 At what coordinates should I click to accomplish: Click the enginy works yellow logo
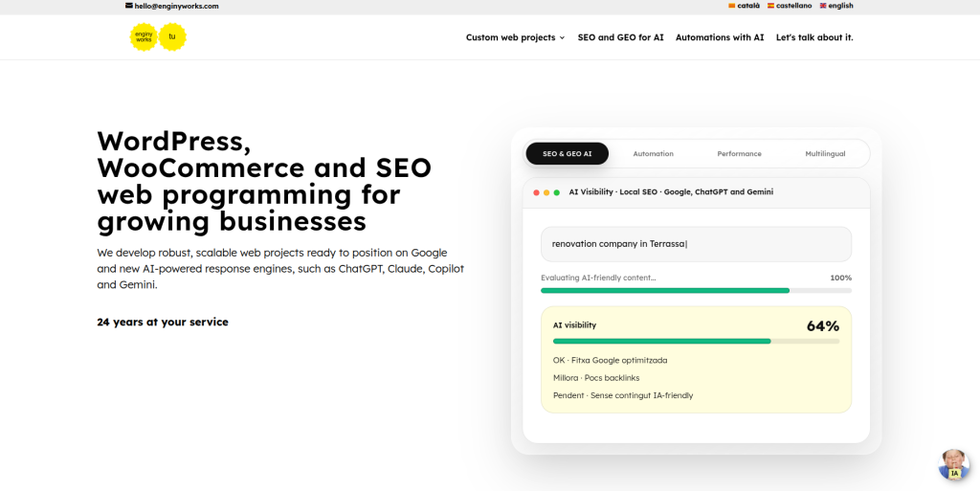click(x=144, y=37)
